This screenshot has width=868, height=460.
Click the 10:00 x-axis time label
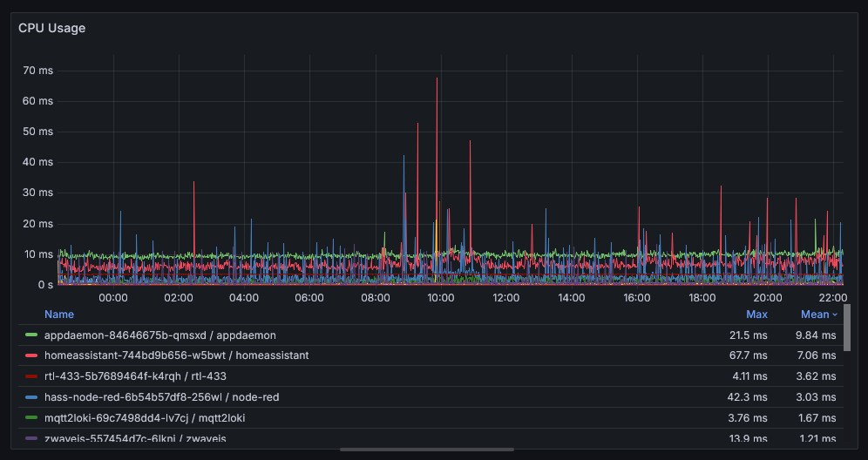click(x=441, y=298)
